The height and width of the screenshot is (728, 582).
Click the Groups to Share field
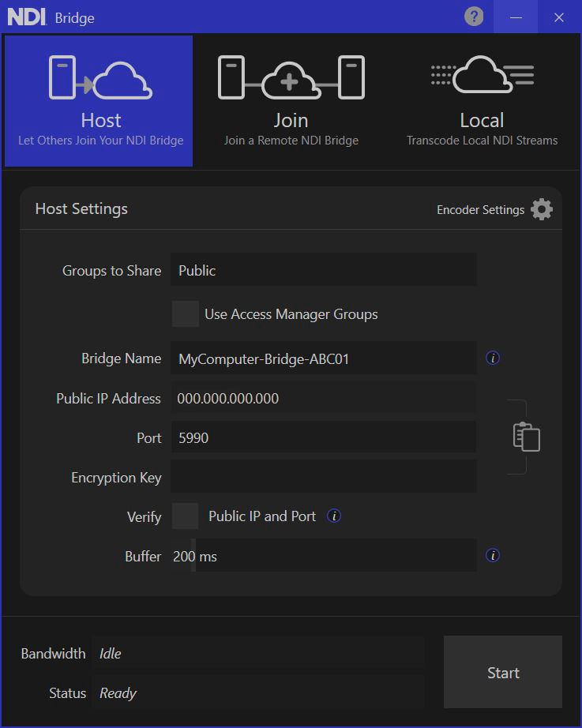pos(324,270)
